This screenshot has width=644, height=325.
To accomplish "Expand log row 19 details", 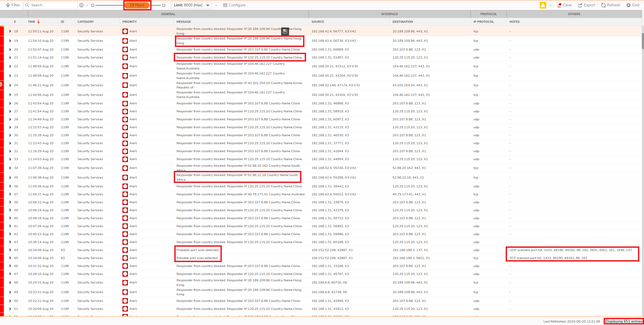I will (10, 41).
